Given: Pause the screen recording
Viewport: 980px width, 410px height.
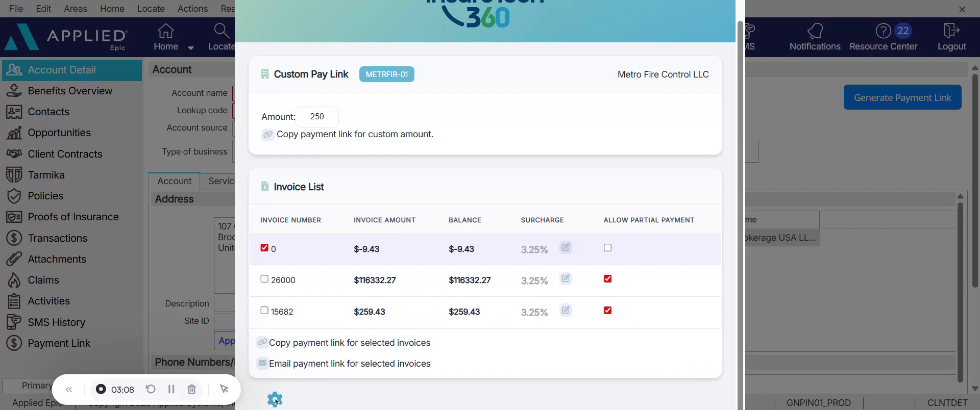Looking at the screenshot, I should [x=171, y=389].
